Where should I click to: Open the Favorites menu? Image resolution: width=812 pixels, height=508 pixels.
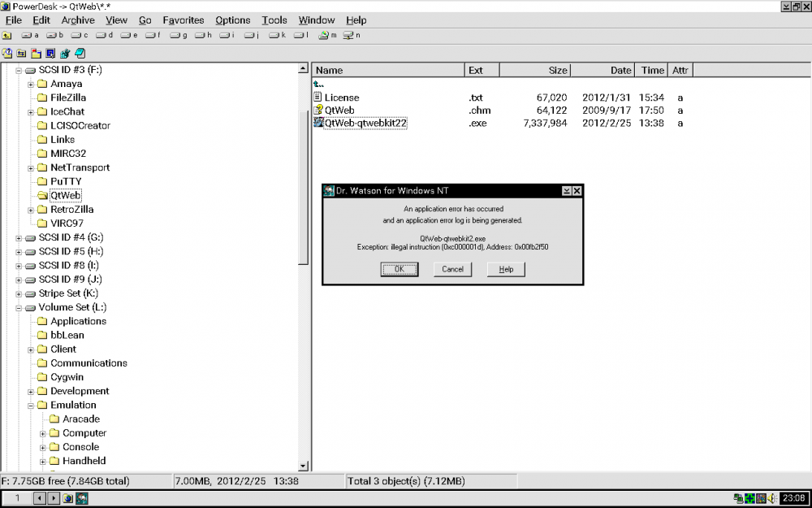click(183, 20)
